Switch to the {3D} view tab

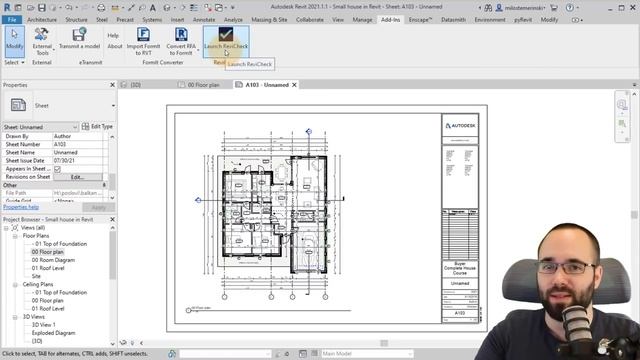click(136, 85)
